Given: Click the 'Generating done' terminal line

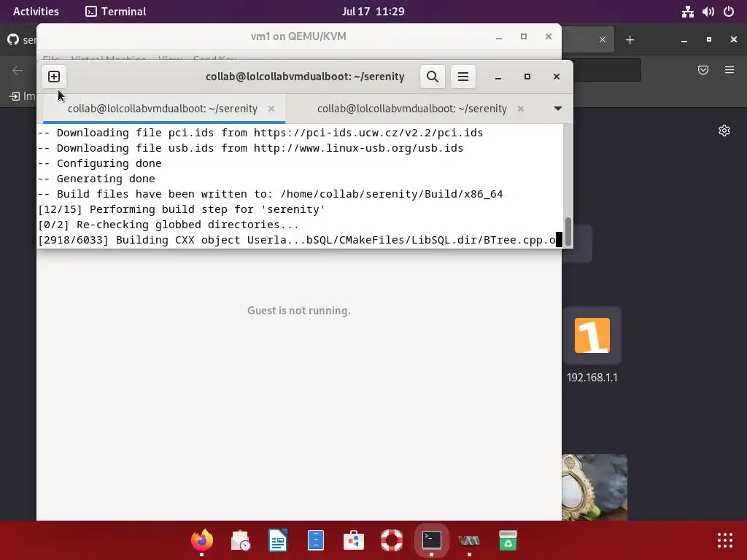Looking at the screenshot, I should 96,179.
